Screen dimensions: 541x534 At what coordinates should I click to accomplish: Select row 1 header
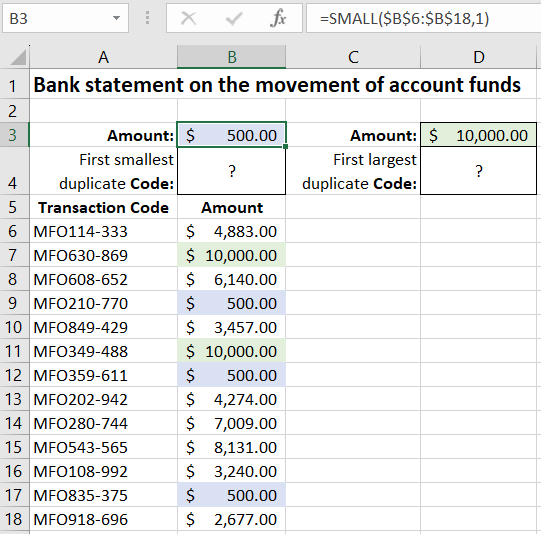pyautogui.click(x=14, y=85)
